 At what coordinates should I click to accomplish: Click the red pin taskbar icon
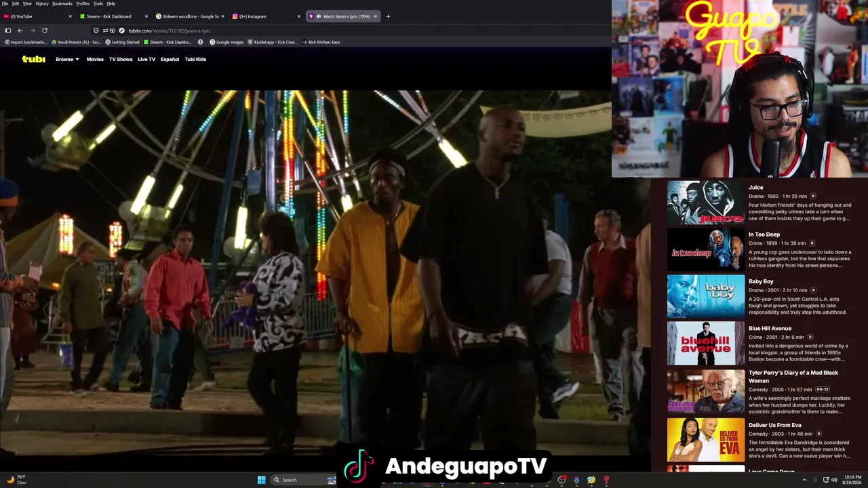(x=606, y=480)
